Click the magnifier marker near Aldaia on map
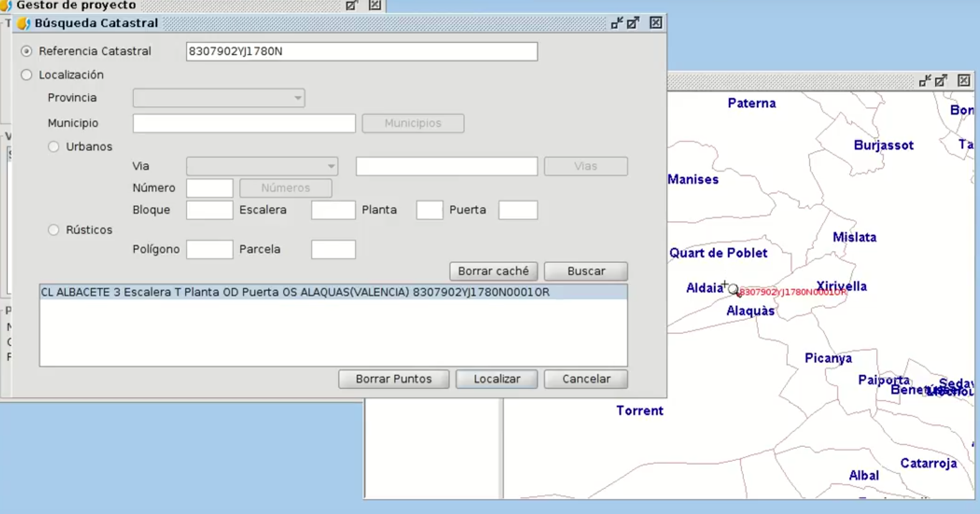 [x=733, y=289]
